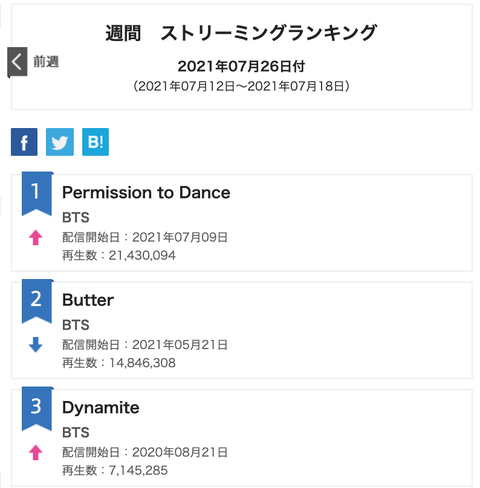Viewport: 480px width, 488px height.
Task: Go to previous week with back chevron
Action: [x=17, y=62]
